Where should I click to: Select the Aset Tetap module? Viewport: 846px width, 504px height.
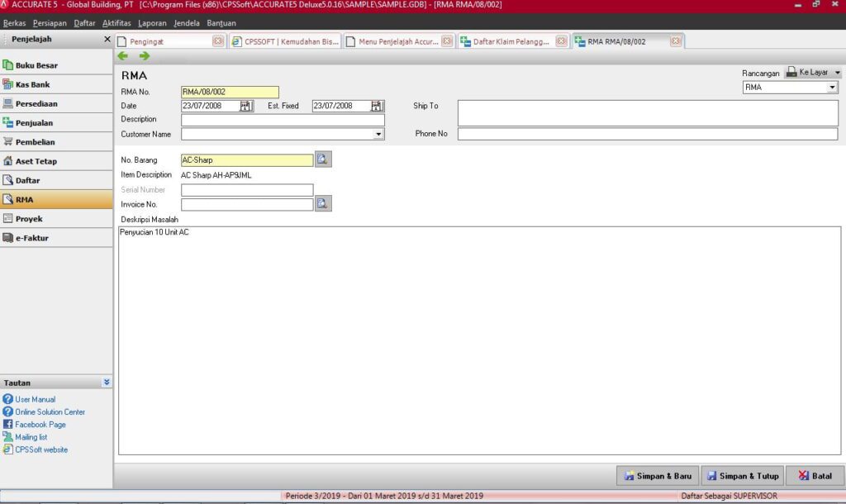[x=9, y=160]
